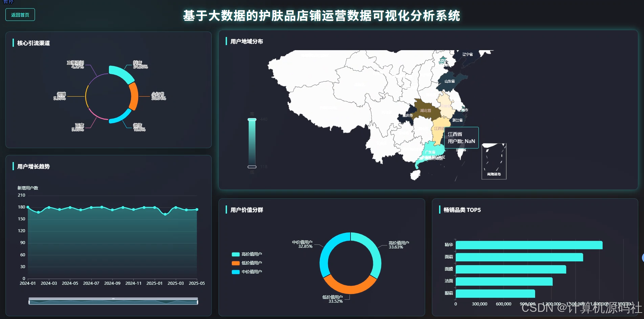This screenshot has width=644, height=319.
Task: Click 畅销品类 TOP5 panel title
Action: coord(462,210)
